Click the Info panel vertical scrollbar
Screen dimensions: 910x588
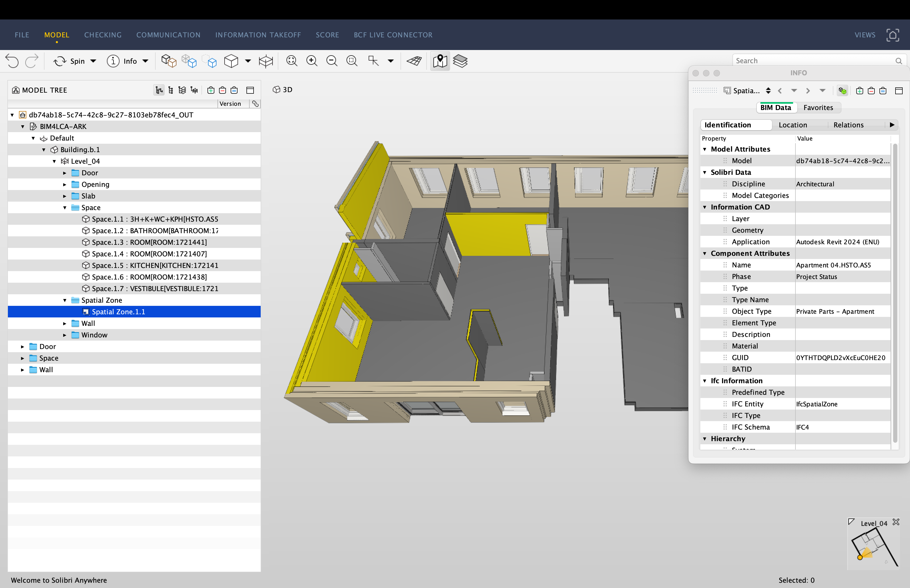coord(895,294)
